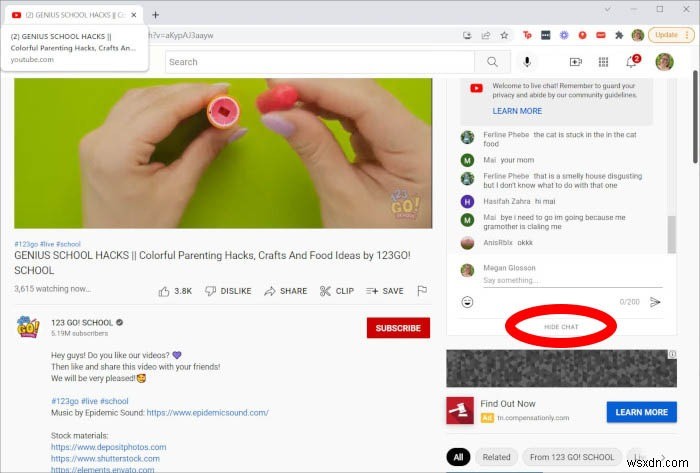Start voice search with microphone icon
The width and height of the screenshot is (700, 473).
coord(527,62)
